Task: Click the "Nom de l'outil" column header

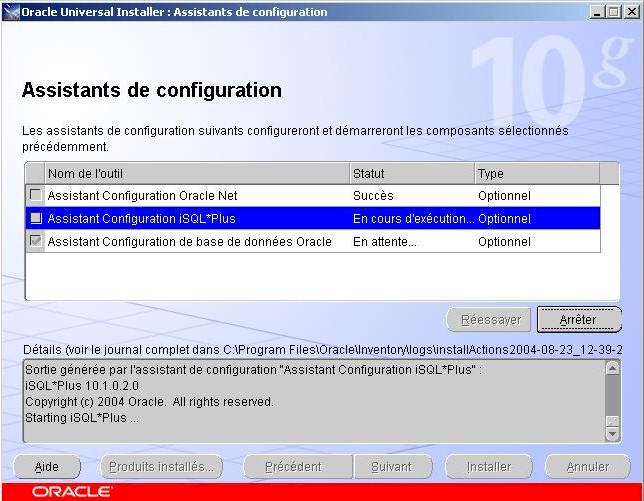Action: point(197,173)
